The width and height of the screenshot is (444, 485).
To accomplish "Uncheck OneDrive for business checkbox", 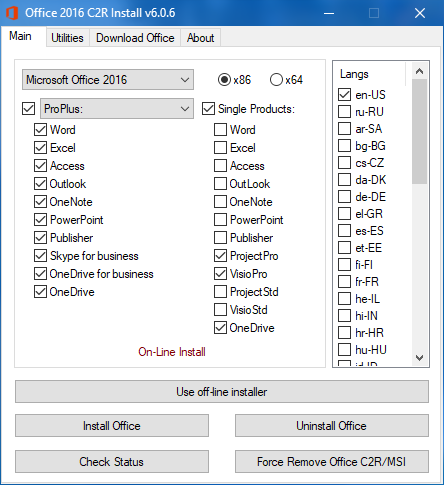I will (x=40, y=274).
